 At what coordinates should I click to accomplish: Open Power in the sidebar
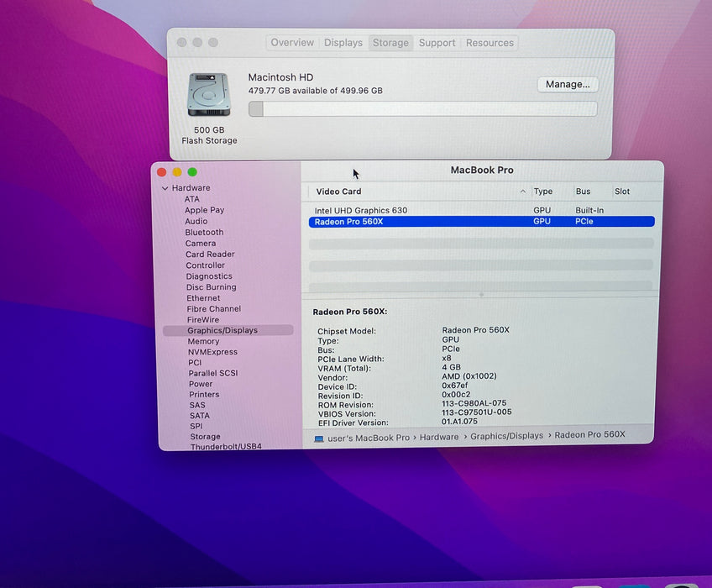pyautogui.click(x=201, y=384)
